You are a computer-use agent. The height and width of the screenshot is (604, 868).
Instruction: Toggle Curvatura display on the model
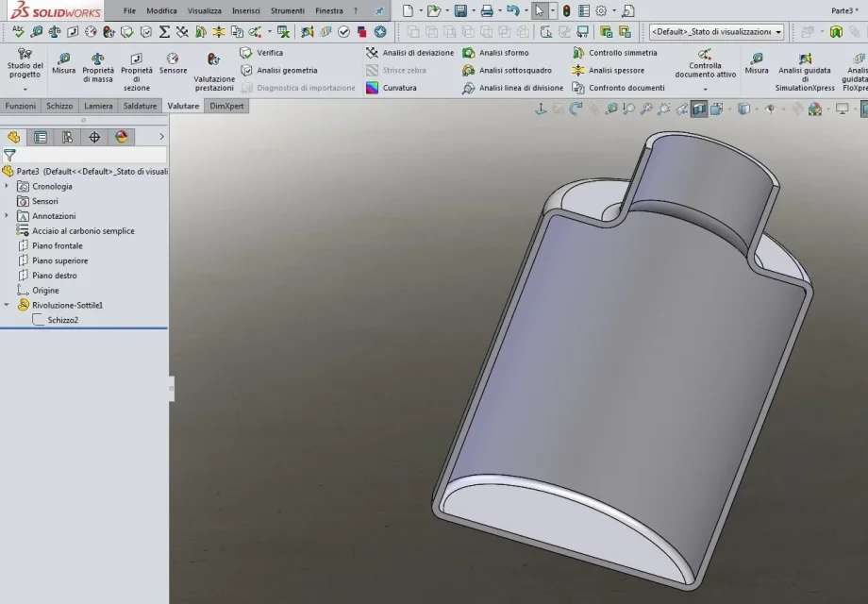pos(392,88)
